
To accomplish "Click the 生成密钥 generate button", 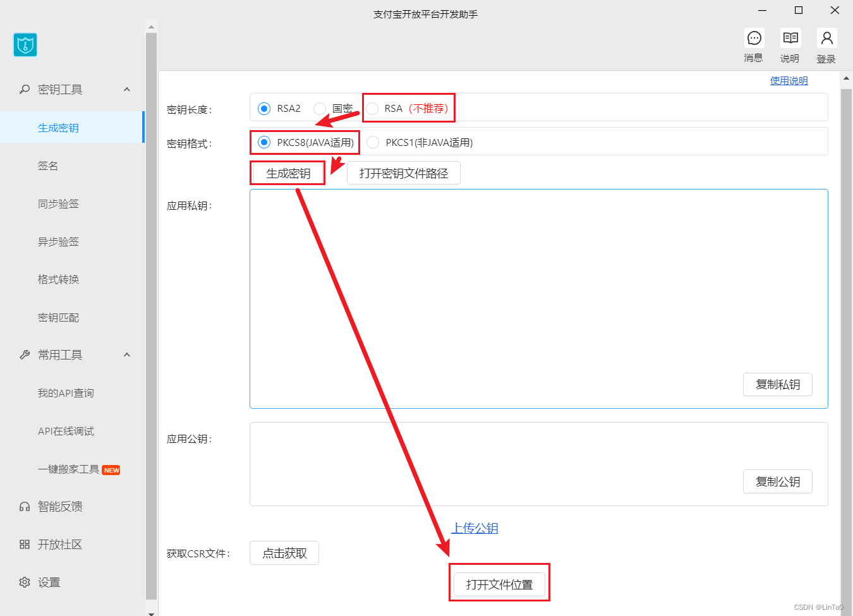I will tap(288, 173).
